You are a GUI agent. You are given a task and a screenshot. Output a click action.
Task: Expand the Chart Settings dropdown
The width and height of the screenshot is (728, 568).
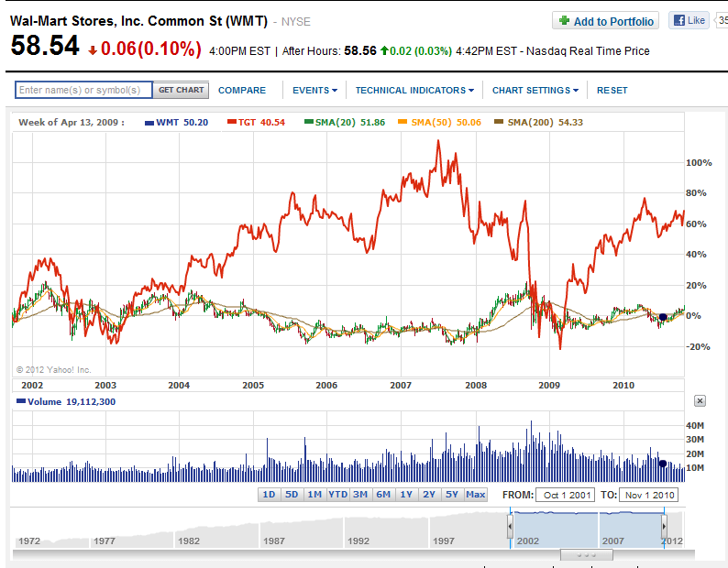click(x=535, y=91)
